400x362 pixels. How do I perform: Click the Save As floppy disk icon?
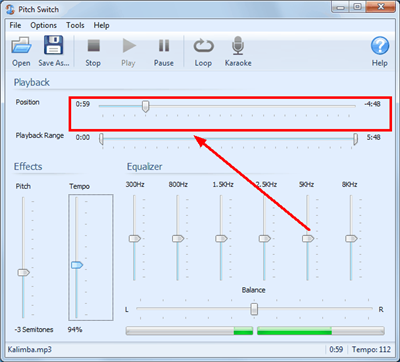53,45
